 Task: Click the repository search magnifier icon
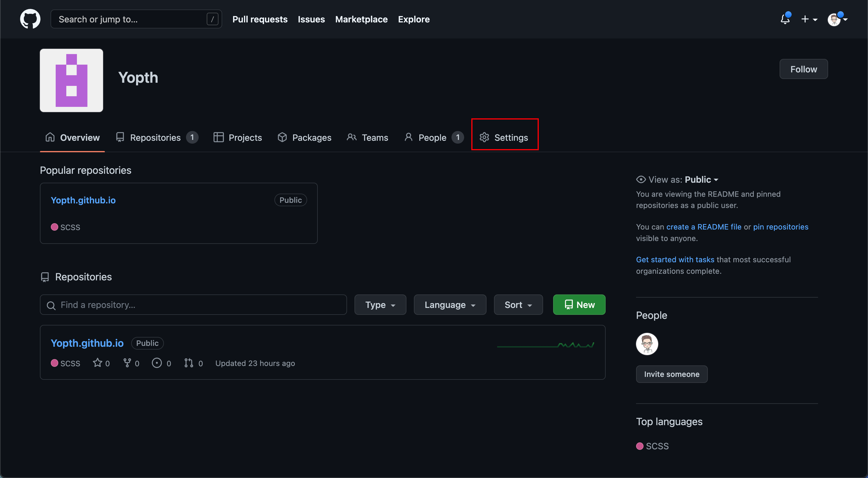click(51, 305)
